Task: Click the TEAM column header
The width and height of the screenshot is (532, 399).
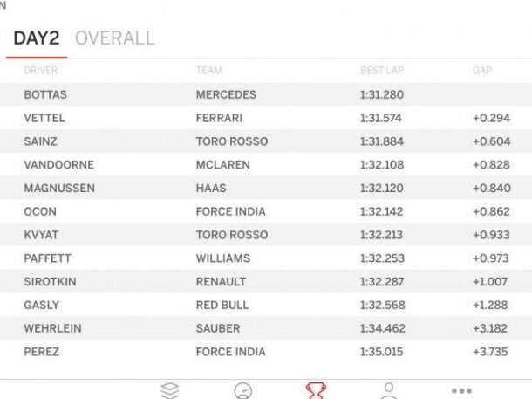Action: [x=209, y=71]
